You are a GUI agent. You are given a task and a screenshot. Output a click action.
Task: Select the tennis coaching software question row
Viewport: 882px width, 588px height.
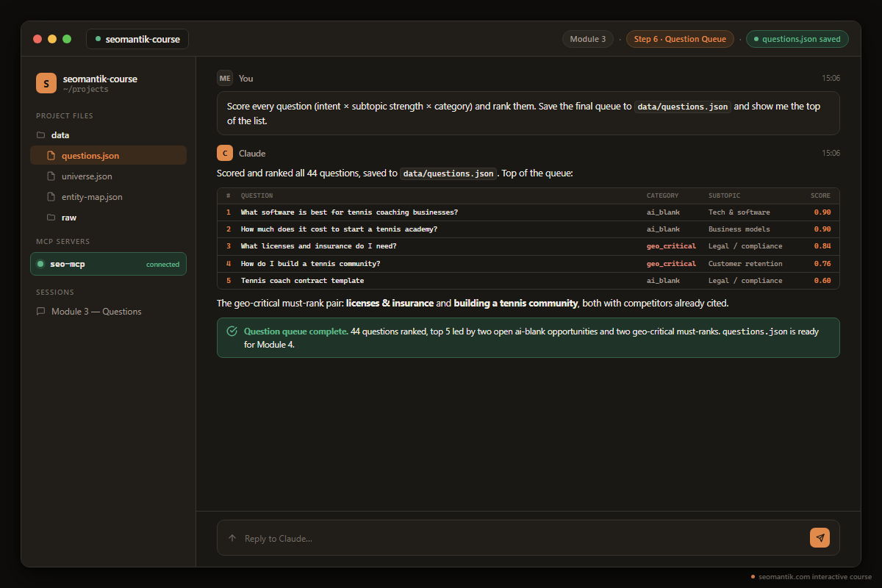click(x=528, y=212)
